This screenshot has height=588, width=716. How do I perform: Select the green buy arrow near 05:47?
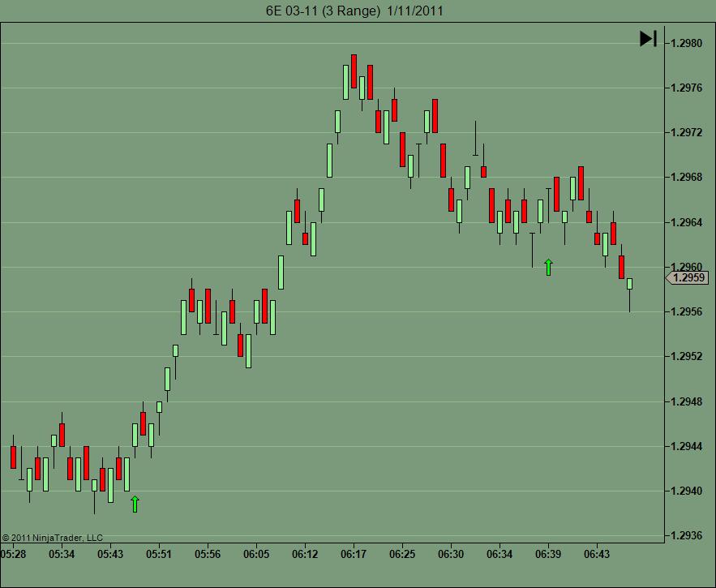135,504
